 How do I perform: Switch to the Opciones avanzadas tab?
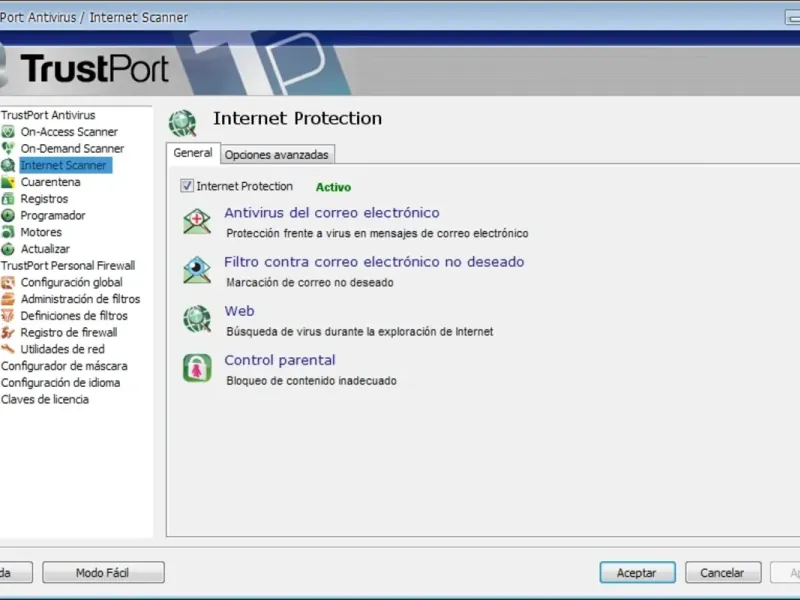click(276, 155)
